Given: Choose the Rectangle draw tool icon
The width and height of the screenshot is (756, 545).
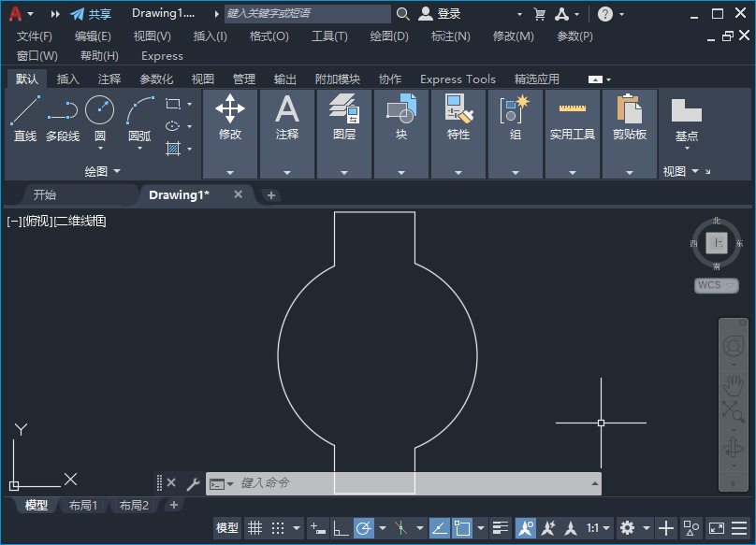Looking at the screenshot, I should [172, 104].
